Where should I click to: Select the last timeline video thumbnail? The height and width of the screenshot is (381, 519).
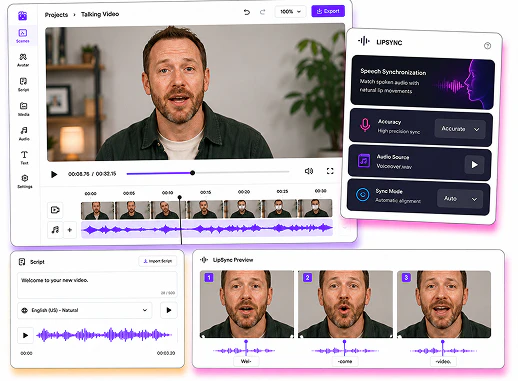coord(315,208)
